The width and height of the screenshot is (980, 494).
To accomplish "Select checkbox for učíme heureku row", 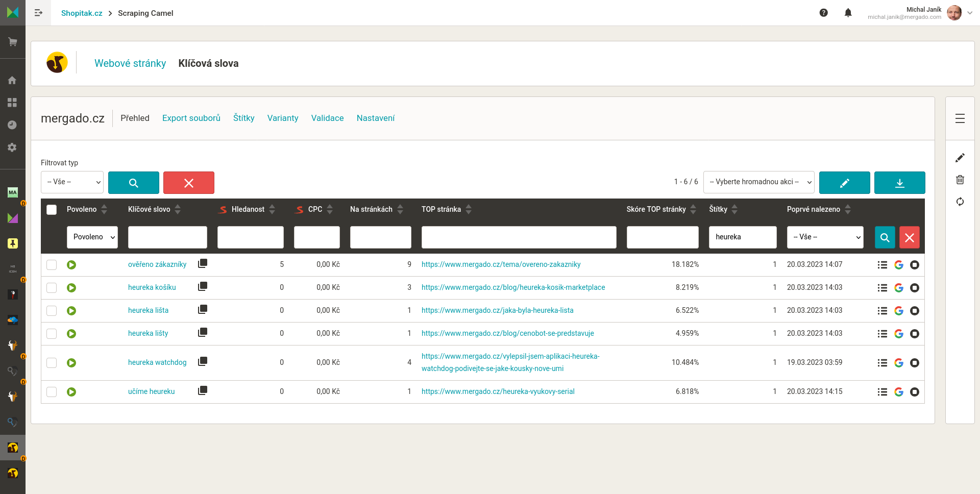I will [x=52, y=392].
